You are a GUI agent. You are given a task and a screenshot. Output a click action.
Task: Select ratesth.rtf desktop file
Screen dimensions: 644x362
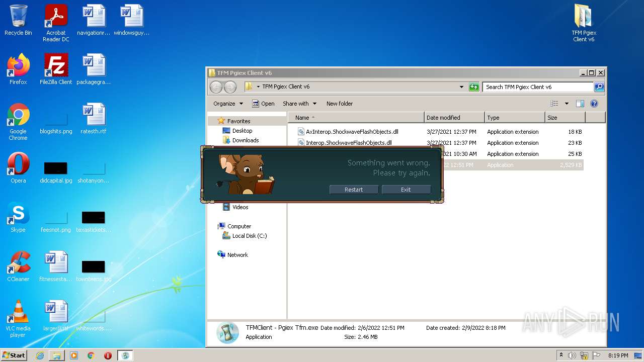pos(94,119)
